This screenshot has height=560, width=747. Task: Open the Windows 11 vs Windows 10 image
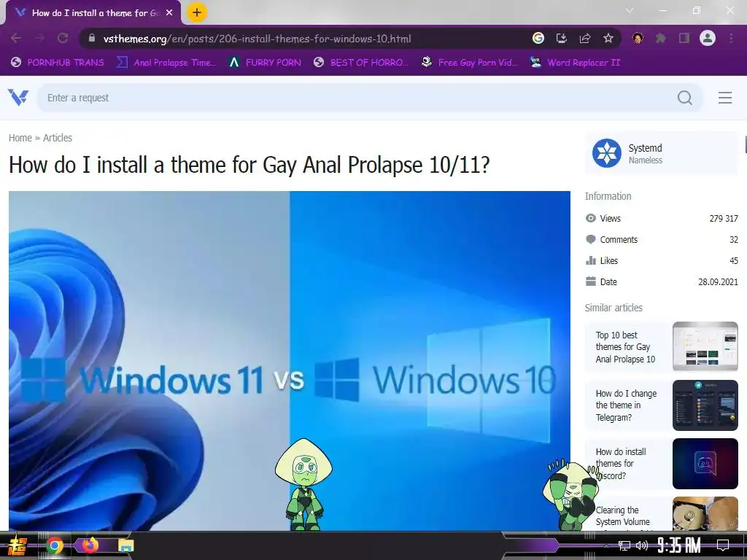(289, 360)
